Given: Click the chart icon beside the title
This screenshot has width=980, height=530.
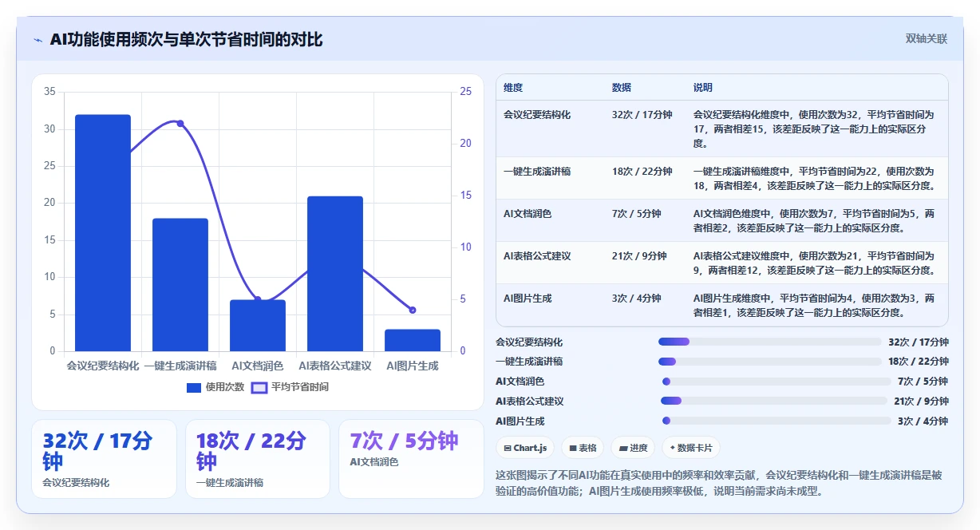Looking at the screenshot, I should pyautogui.click(x=38, y=40).
